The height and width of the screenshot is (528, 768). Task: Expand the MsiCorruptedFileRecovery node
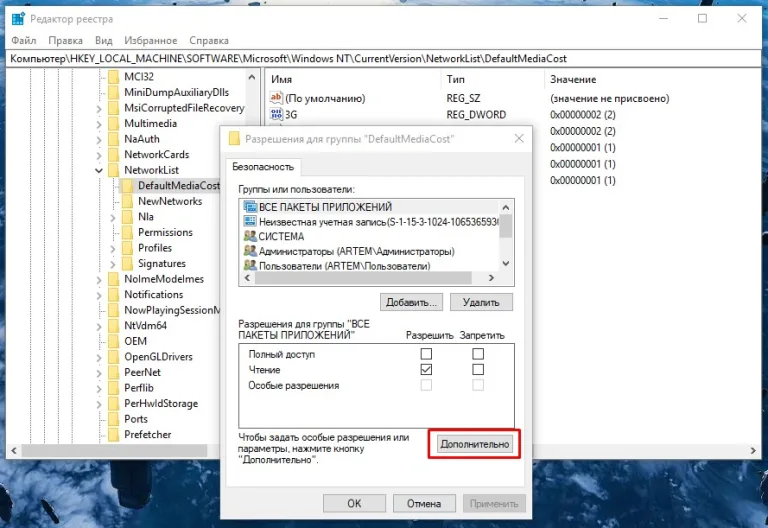(x=99, y=109)
